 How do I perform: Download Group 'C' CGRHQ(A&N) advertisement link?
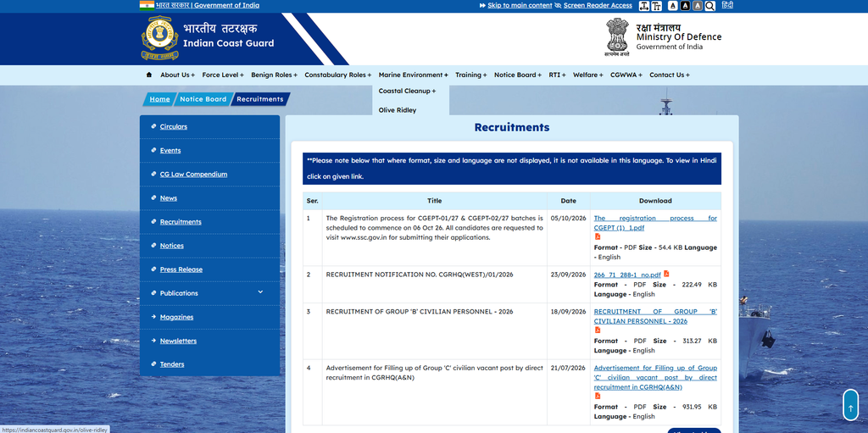(x=655, y=378)
